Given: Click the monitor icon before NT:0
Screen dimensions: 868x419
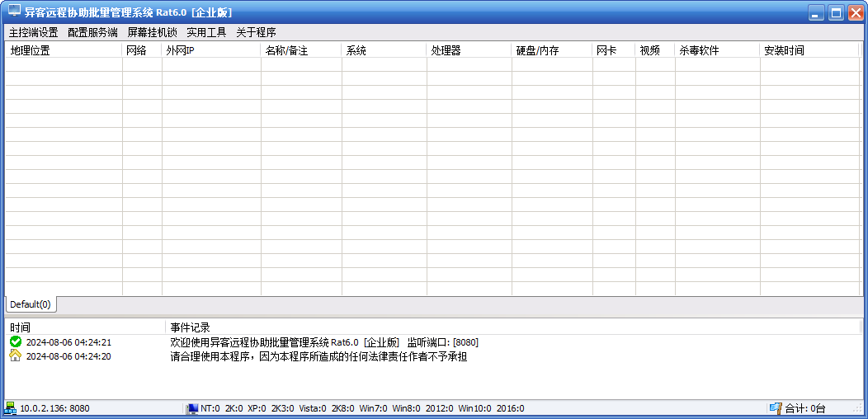Looking at the screenshot, I should (192, 408).
